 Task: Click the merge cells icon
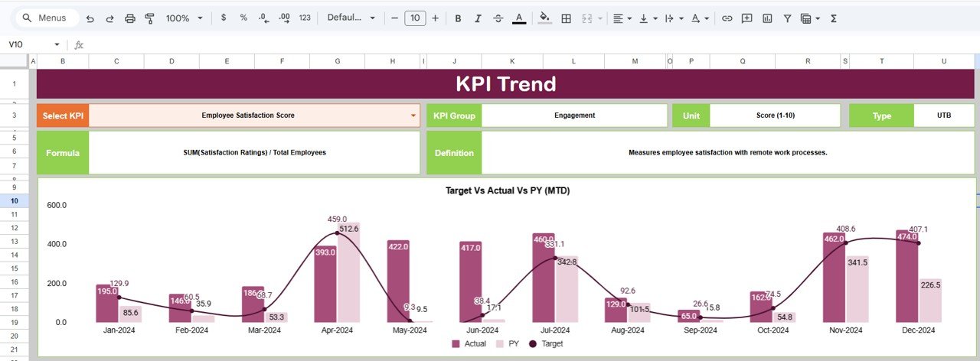coord(588,18)
